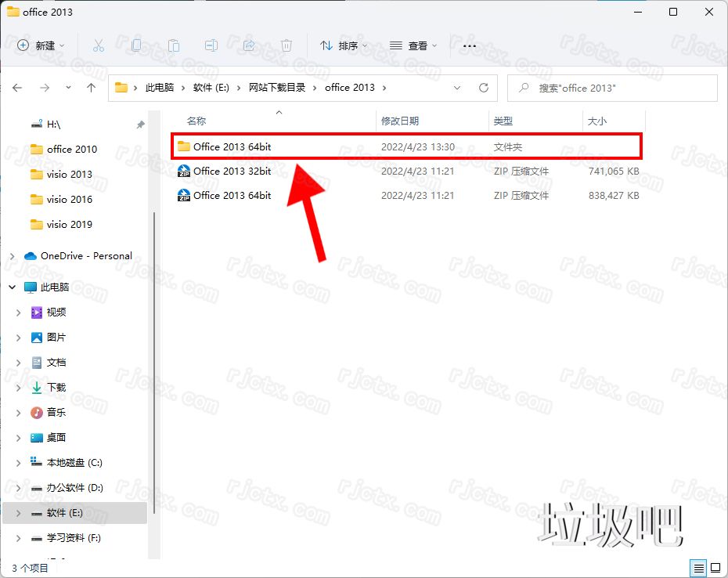728x578 pixels.
Task: Open the See more (...) menu
Action: (x=469, y=46)
